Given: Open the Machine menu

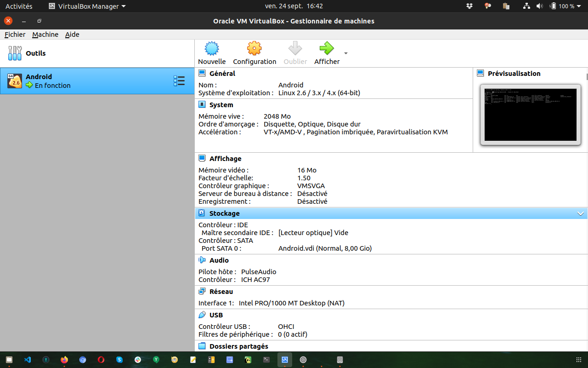Looking at the screenshot, I should pyautogui.click(x=45, y=34).
